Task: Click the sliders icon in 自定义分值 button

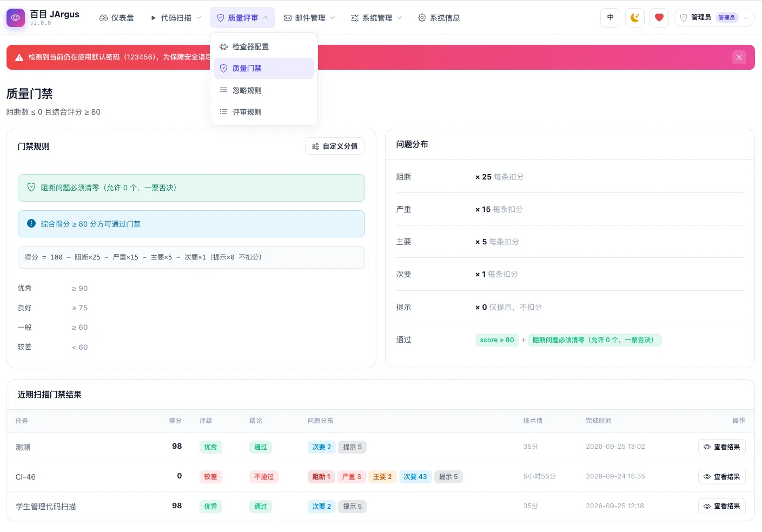Action: 315,147
